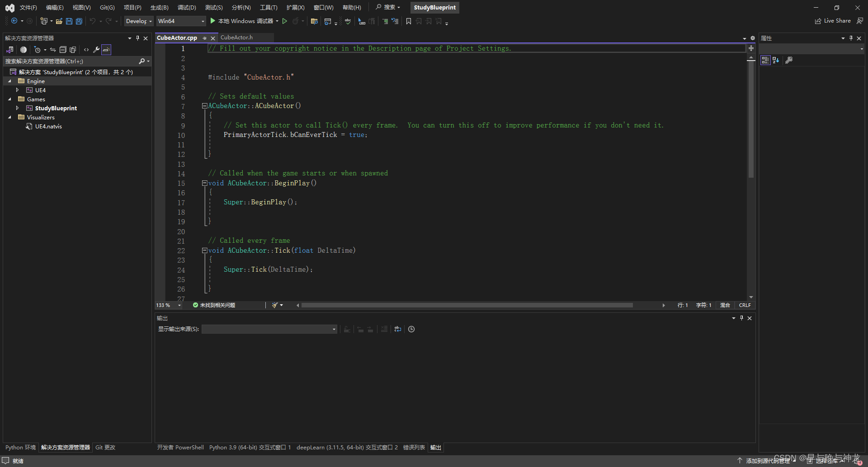Click the editor horizontal scrollbar
This screenshot has width=868, height=467.
467,305
